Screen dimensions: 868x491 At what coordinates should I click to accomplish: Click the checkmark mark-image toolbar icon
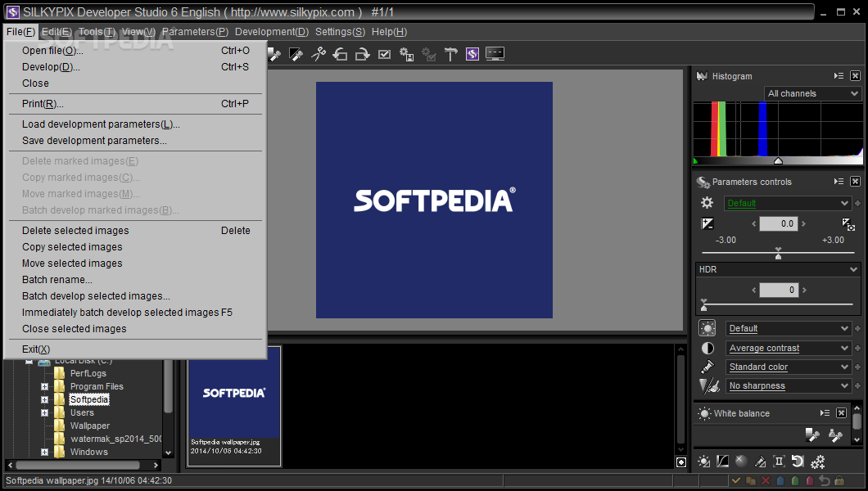click(x=384, y=54)
